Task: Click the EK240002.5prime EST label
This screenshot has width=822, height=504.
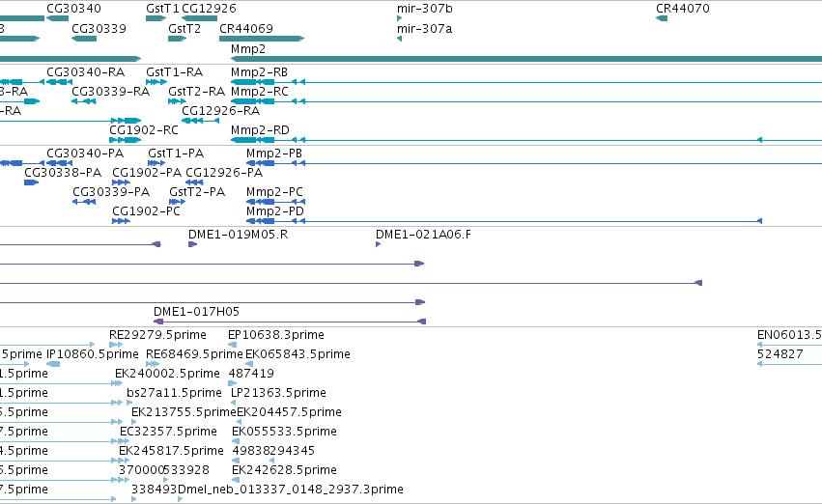Action: (167, 374)
